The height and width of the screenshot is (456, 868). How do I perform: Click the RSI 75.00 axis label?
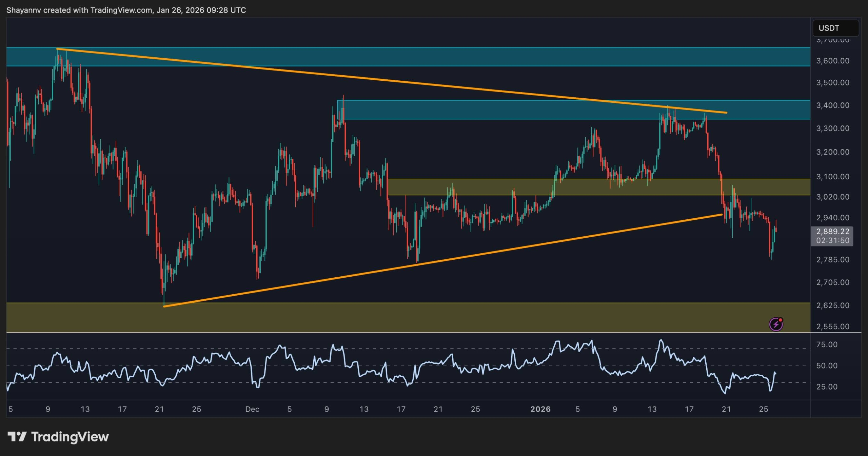click(827, 344)
